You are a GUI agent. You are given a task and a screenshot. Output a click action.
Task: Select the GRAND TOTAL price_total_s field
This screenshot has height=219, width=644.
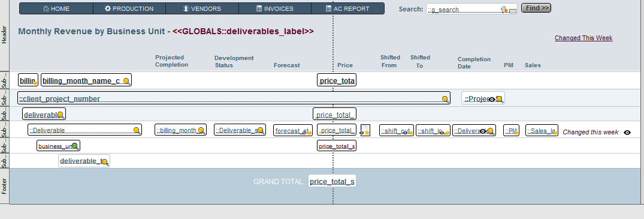[332, 181]
